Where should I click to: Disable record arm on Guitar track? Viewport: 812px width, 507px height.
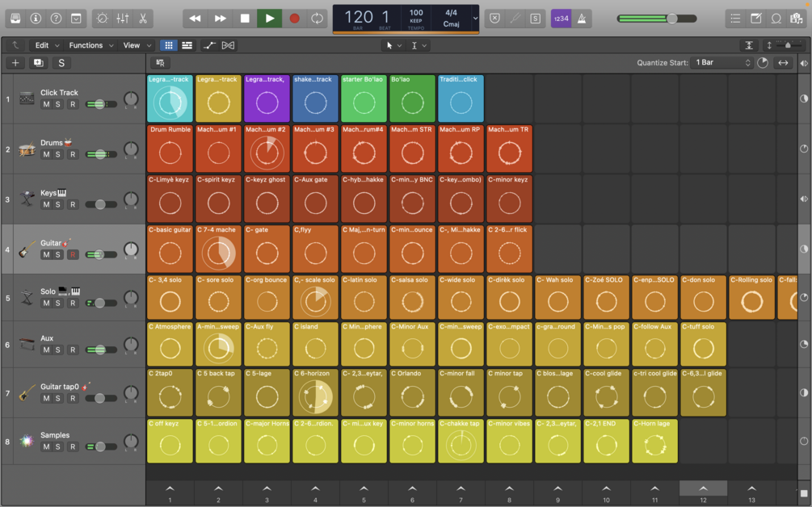[73, 254]
